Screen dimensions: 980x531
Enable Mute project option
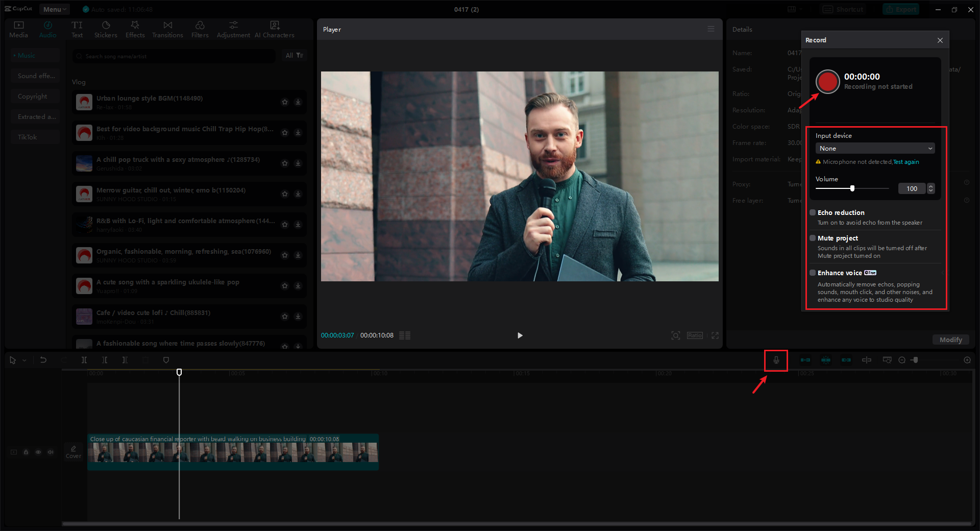813,238
